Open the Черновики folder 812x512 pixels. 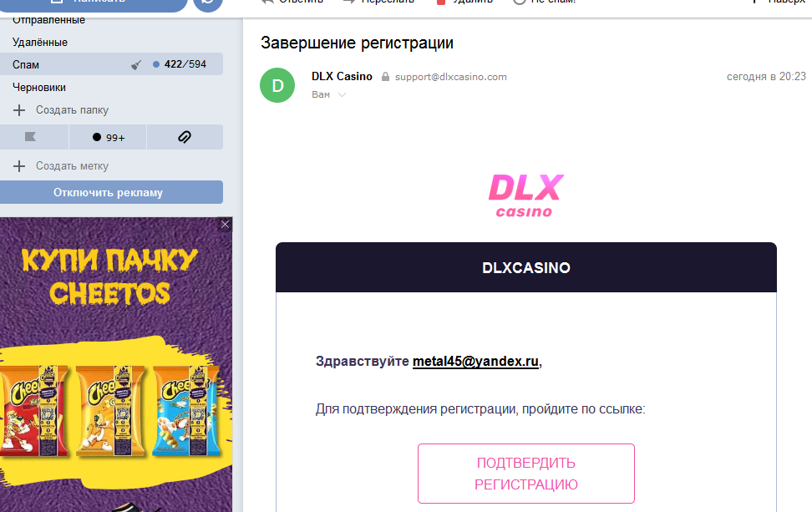(38, 87)
